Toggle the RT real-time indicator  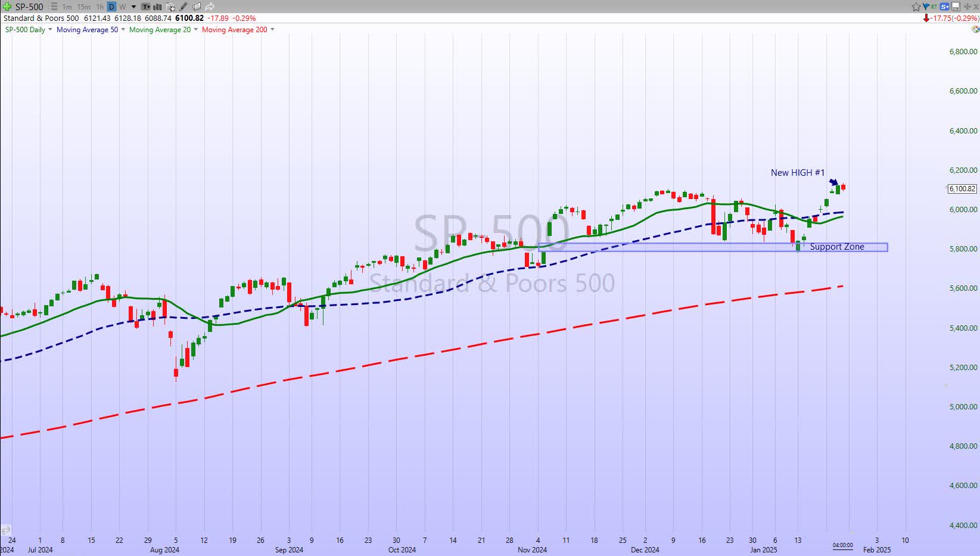pyautogui.click(x=934, y=7)
